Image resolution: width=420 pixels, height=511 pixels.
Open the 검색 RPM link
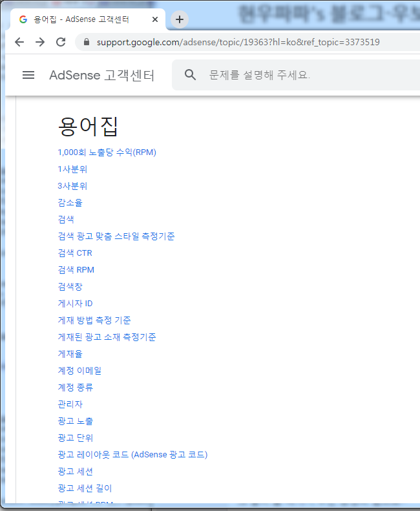[x=76, y=270]
